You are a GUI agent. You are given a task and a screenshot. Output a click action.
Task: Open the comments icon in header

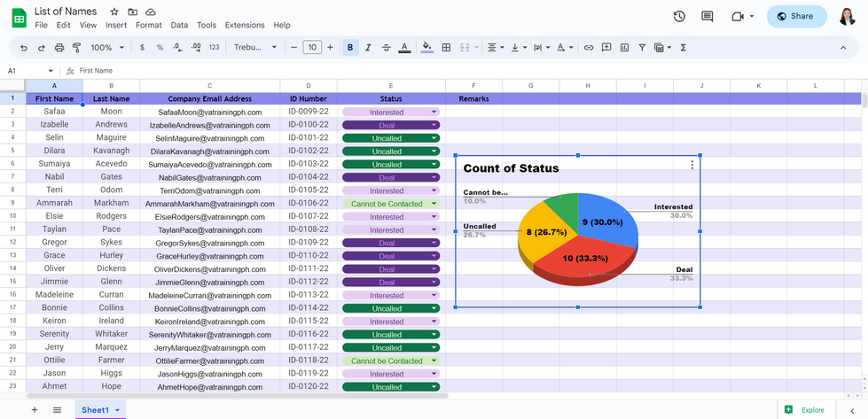(707, 16)
